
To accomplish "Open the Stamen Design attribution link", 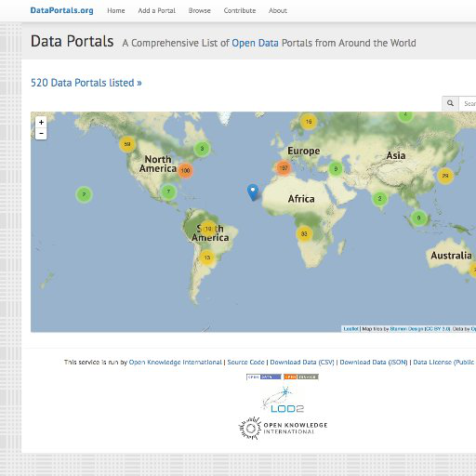I will coord(406,329).
